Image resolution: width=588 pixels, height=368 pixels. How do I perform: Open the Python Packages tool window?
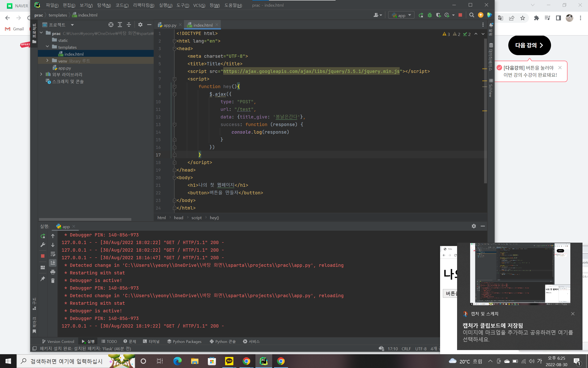[x=184, y=341]
